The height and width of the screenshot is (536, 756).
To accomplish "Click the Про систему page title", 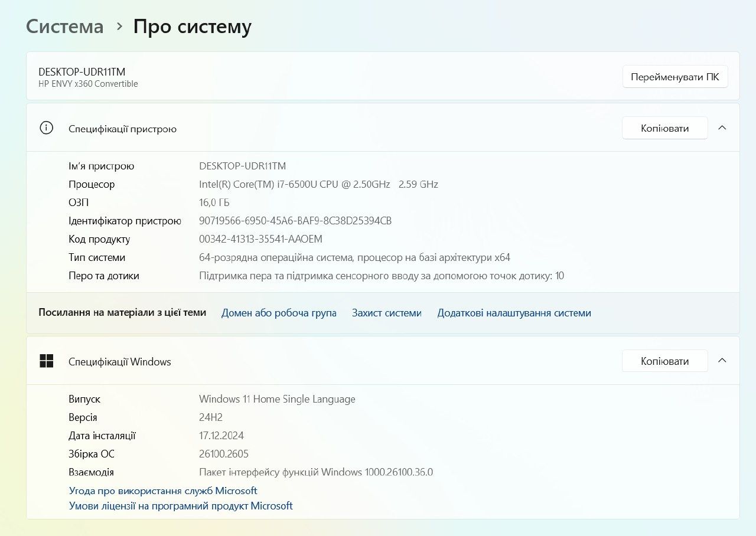I will point(193,27).
